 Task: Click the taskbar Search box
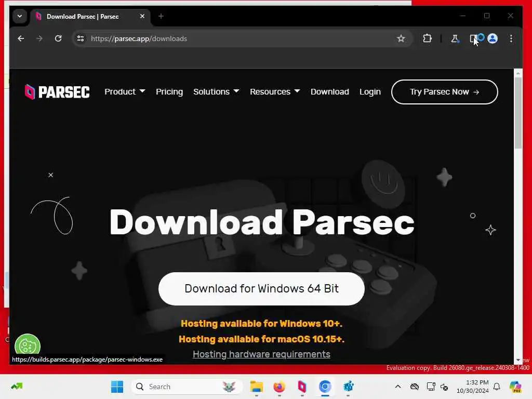click(x=187, y=387)
